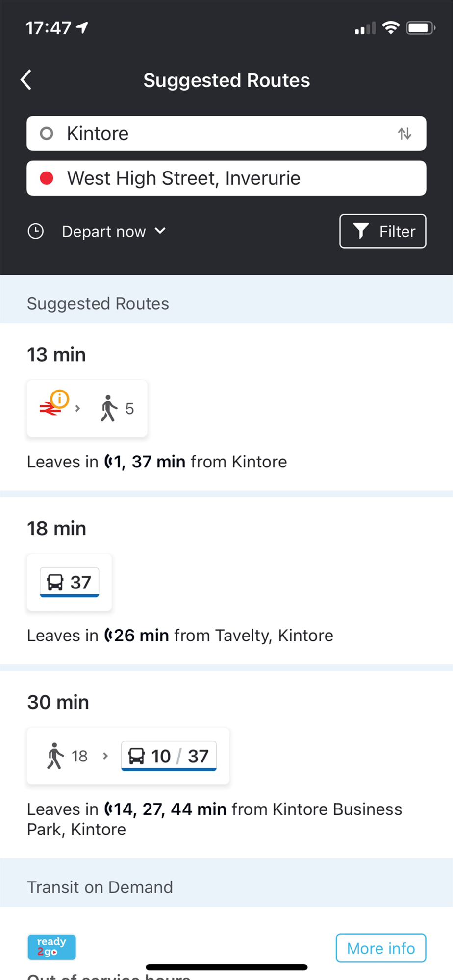Tap the train icon with info alert
This screenshot has width=453, height=980.
click(53, 405)
